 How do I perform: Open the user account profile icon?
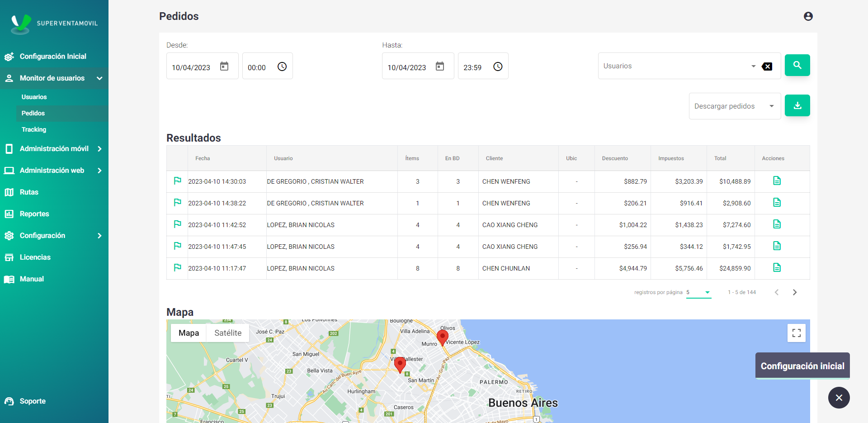click(x=808, y=16)
